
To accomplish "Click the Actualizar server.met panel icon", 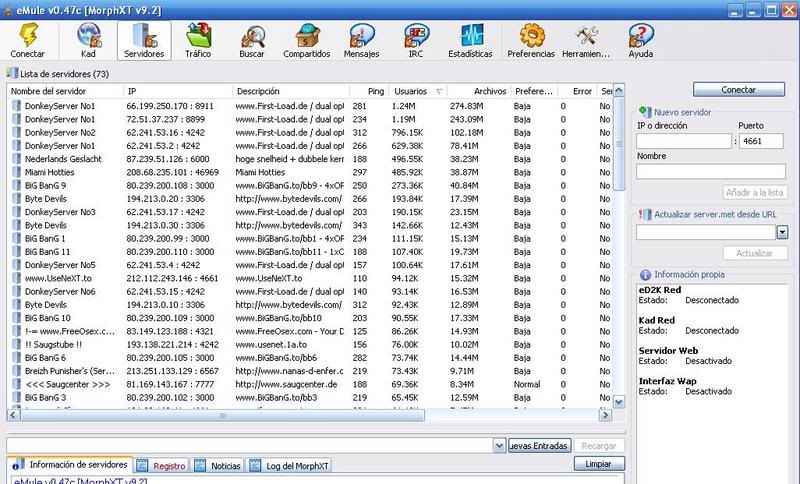I will [645, 215].
